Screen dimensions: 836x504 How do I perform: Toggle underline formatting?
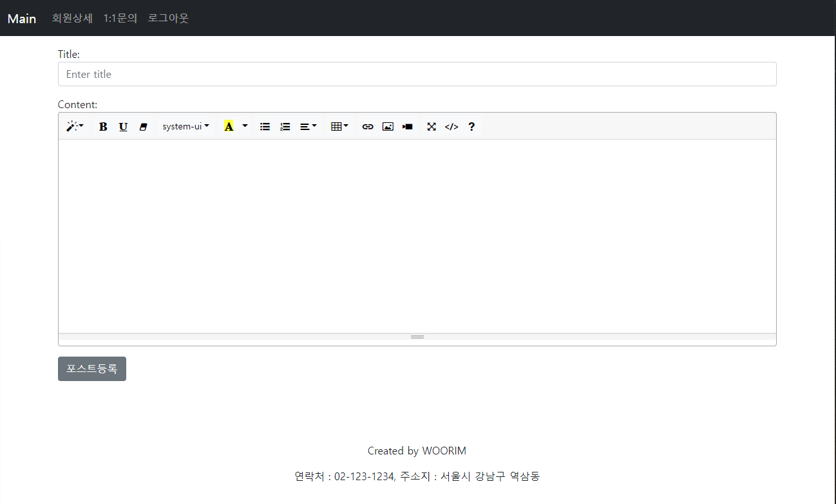click(123, 126)
